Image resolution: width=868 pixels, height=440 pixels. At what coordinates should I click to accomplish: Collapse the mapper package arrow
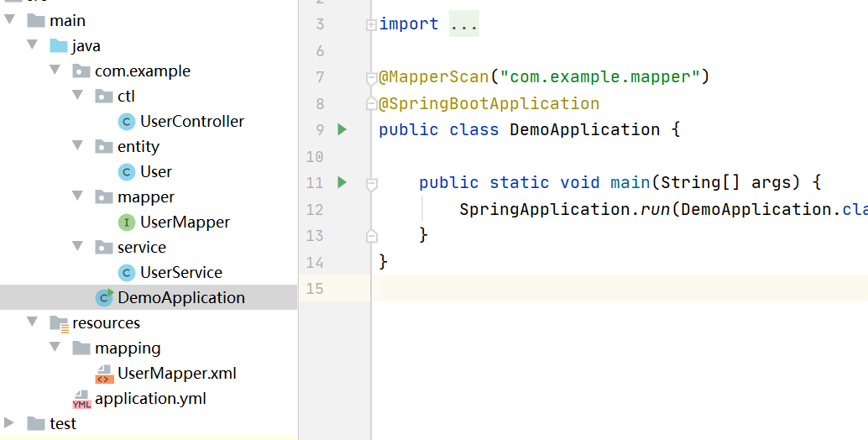pyautogui.click(x=77, y=196)
